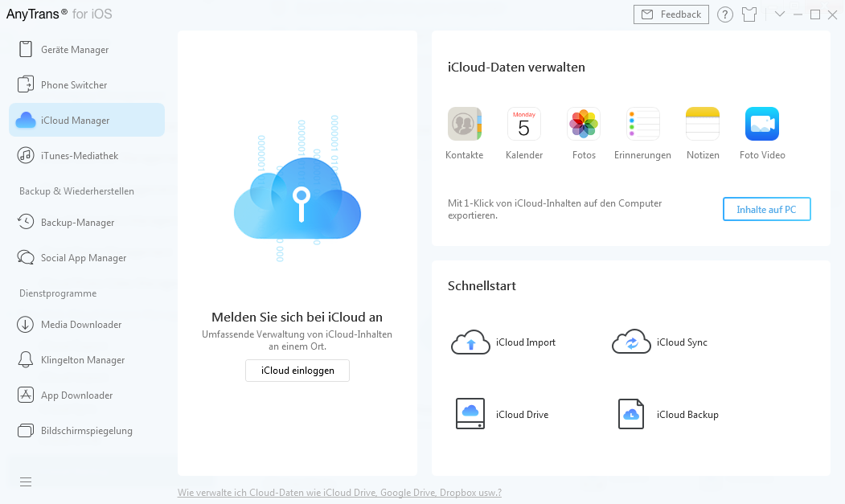The image size is (845, 504).
Task: Open the Foto Video icon
Action: click(761, 124)
